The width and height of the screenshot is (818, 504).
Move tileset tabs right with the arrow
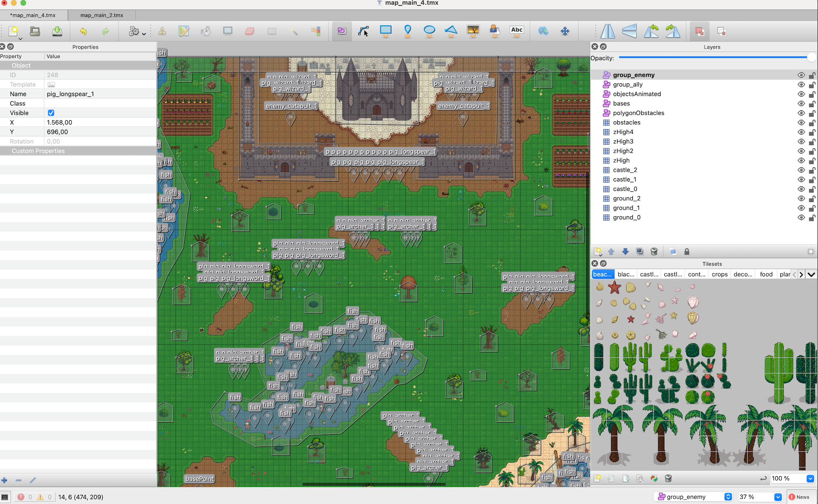click(x=801, y=275)
